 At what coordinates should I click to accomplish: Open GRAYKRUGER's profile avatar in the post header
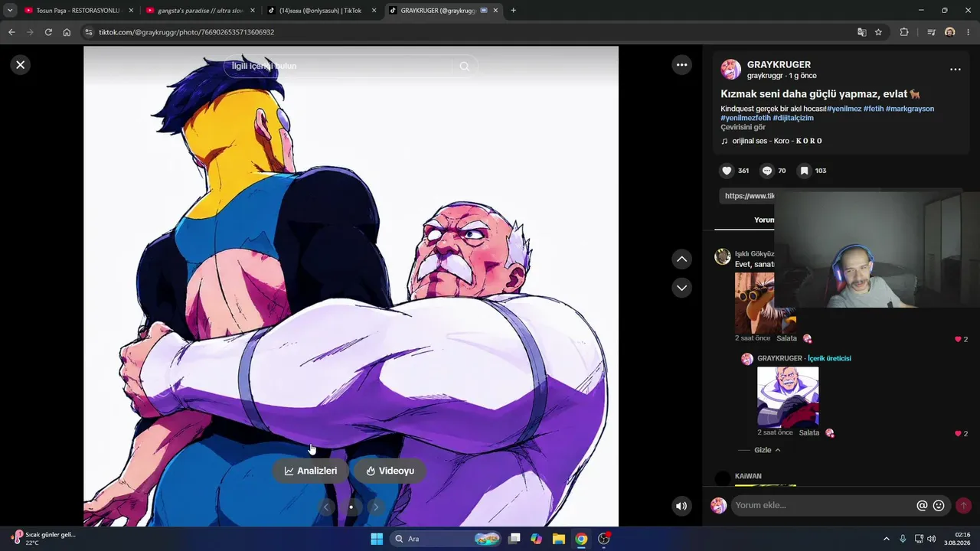(x=731, y=70)
